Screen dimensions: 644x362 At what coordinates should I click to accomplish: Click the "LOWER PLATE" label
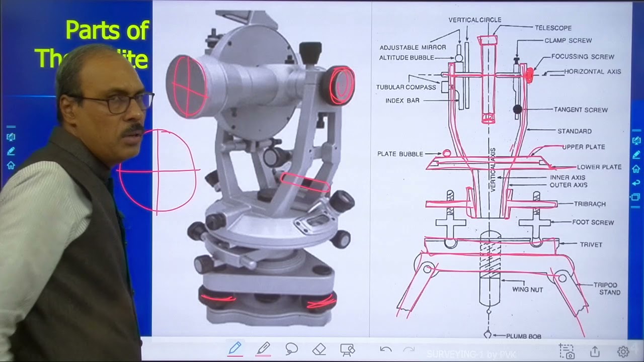coord(599,167)
